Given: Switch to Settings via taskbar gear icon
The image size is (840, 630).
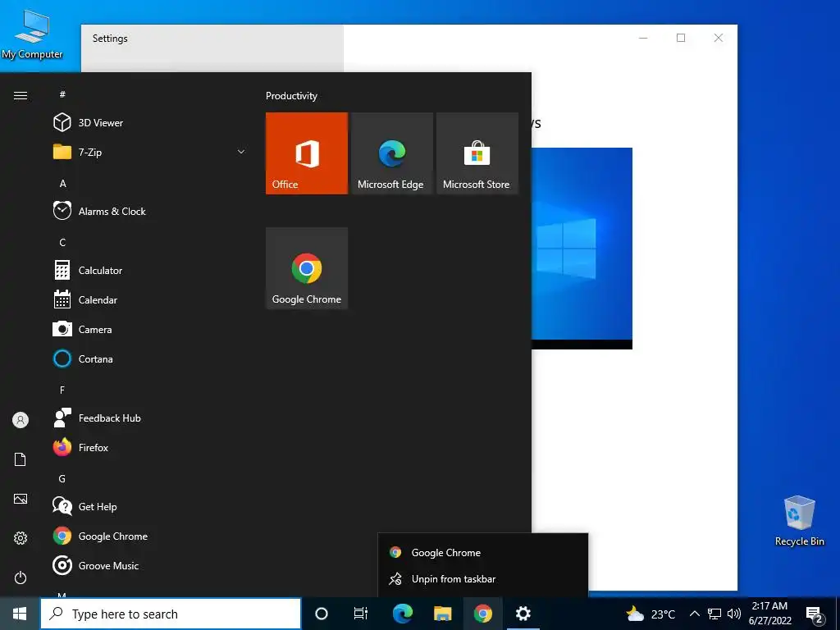Looking at the screenshot, I should pyautogui.click(x=523, y=614).
